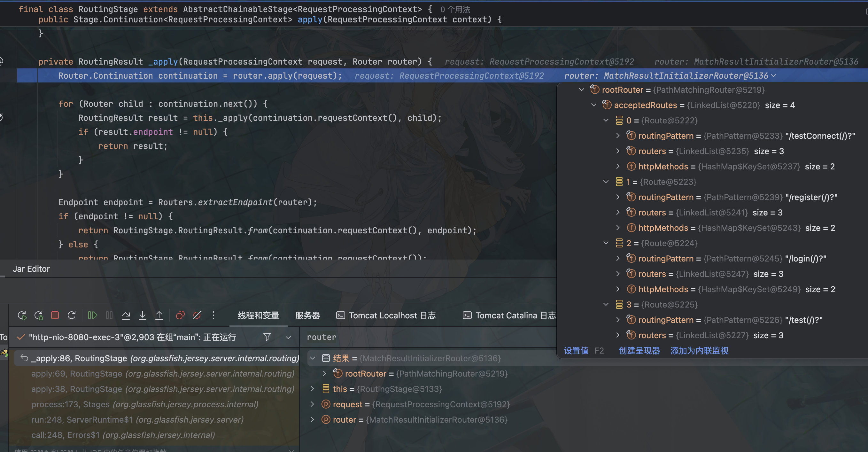Click the Step Over icon
Screen dimensions: 868x452
[126, 316]
